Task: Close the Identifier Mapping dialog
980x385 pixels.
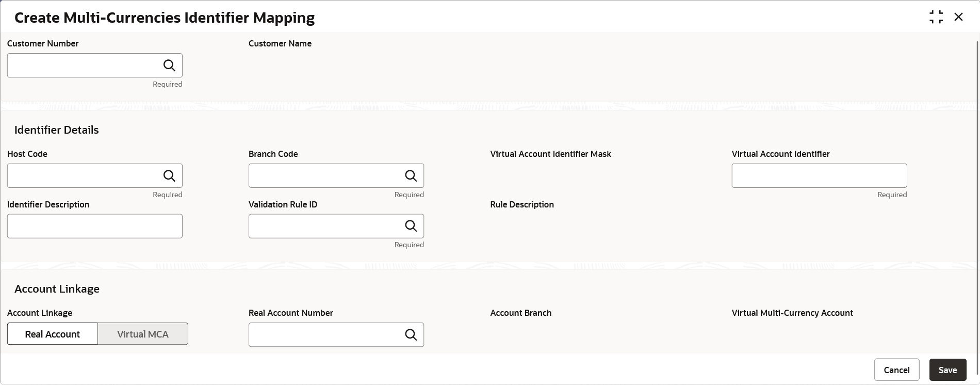Action: (x=958, y=17)
